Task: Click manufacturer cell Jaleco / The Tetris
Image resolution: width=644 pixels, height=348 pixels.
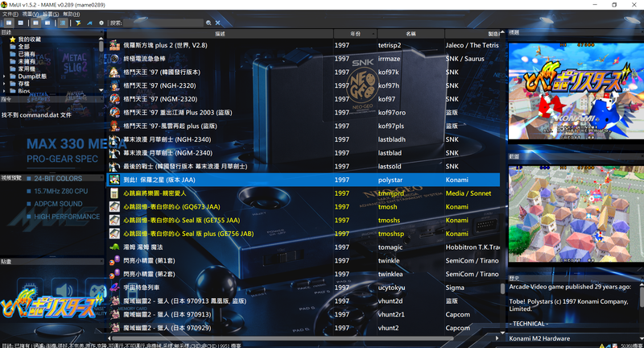Action: [473, 45]
